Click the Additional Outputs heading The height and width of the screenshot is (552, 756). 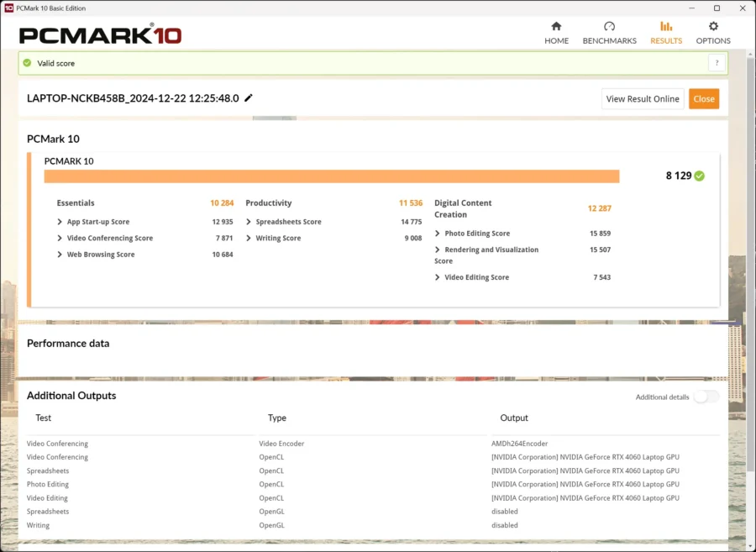(71, 396)
